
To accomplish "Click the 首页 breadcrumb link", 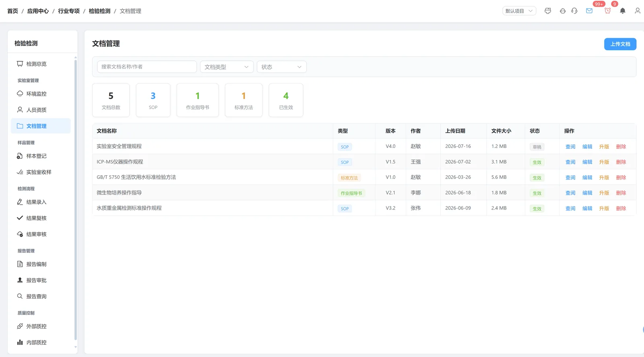I will [x=12, y=11].
